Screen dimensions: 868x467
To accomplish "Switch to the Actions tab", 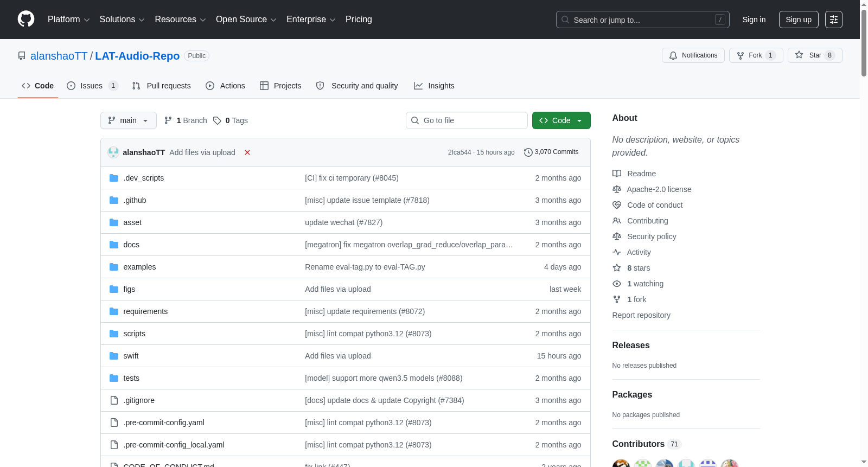I will point(225,86).
